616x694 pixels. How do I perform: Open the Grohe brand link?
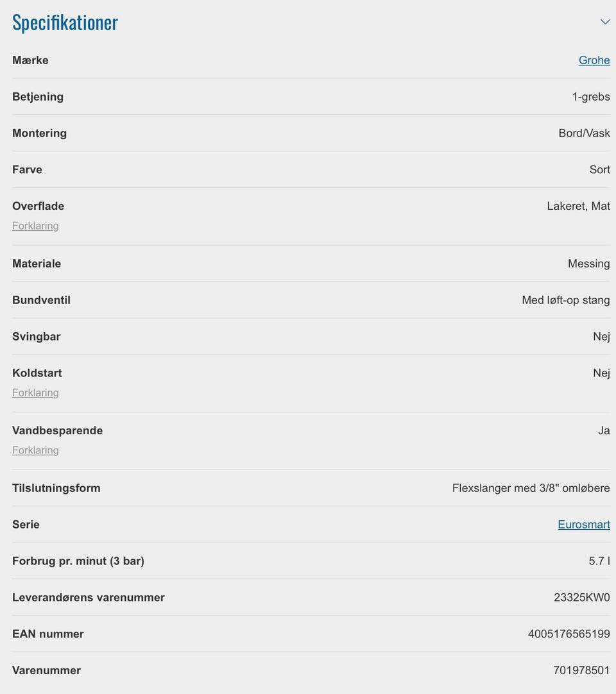pyautogui.click(x=594, y=60)
